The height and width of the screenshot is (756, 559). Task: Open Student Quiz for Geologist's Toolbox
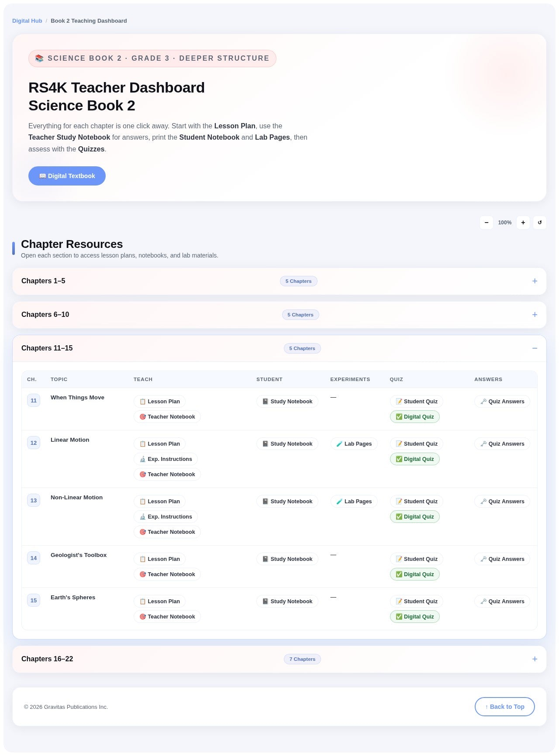(416, 559)
